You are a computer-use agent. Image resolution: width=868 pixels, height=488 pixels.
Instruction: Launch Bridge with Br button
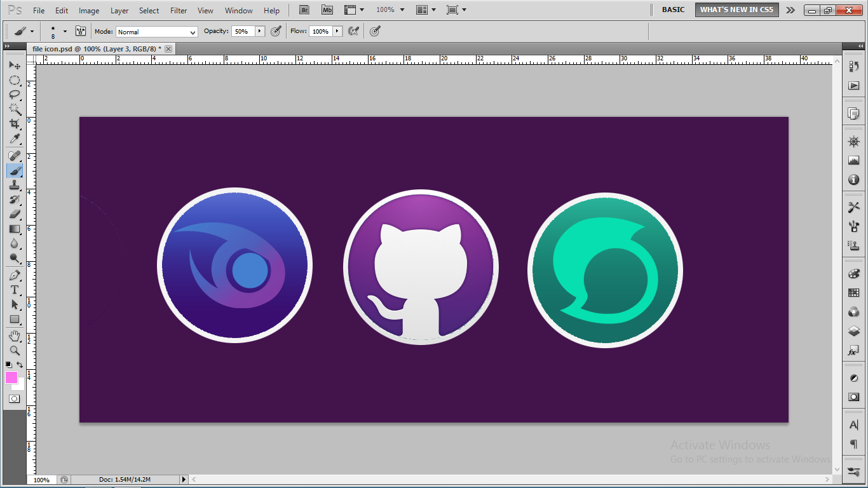304,10
